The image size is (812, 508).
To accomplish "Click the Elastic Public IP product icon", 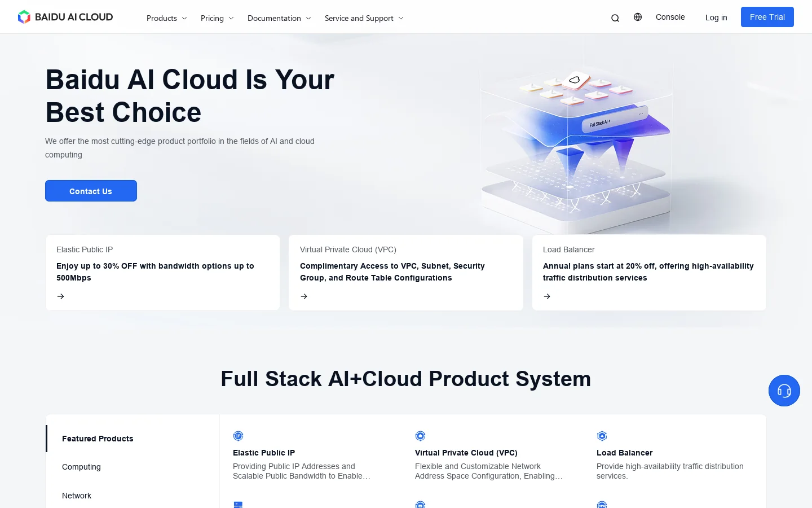I will click(x=238, y=436).
